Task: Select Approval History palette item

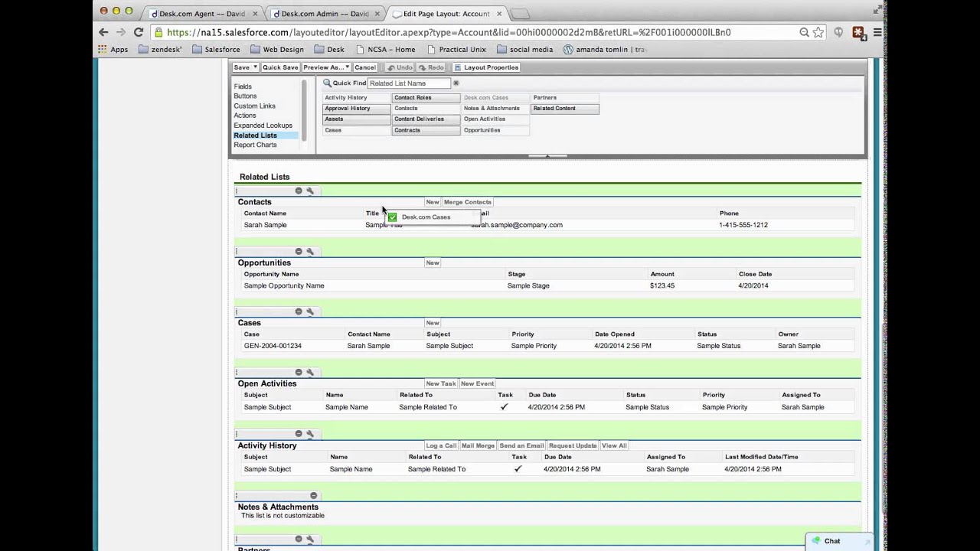Action: [x=357, y=109]
